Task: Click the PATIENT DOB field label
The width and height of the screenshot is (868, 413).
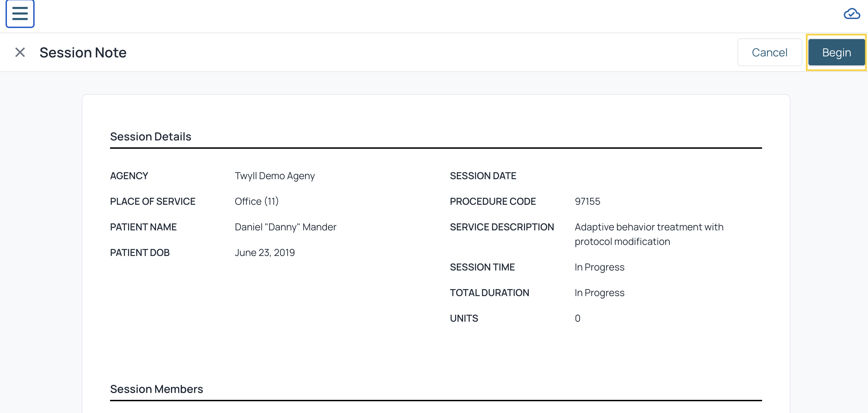Action: [140, 253]
